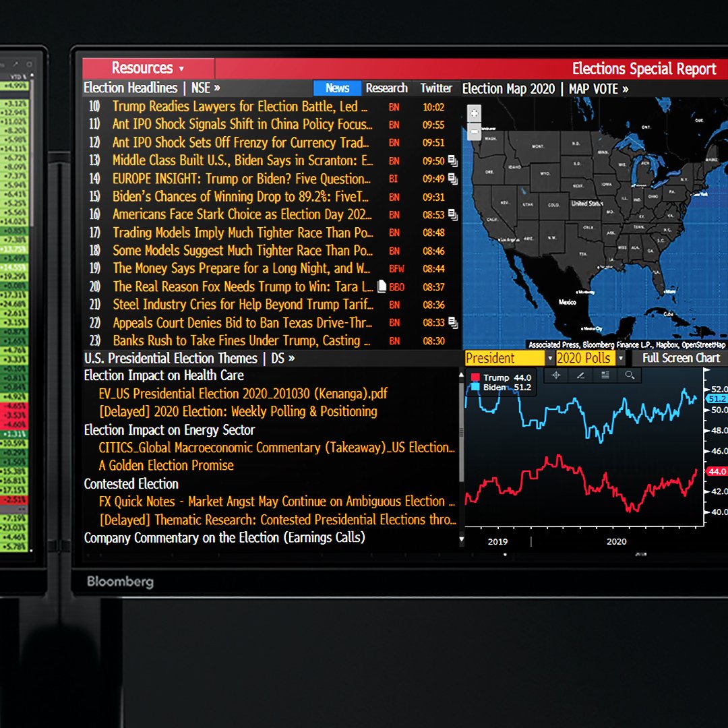This screenshot has height=728, width=728.
Task: Click Elections Special Report title
Action: pyautogui.click(x=644, y=69)
